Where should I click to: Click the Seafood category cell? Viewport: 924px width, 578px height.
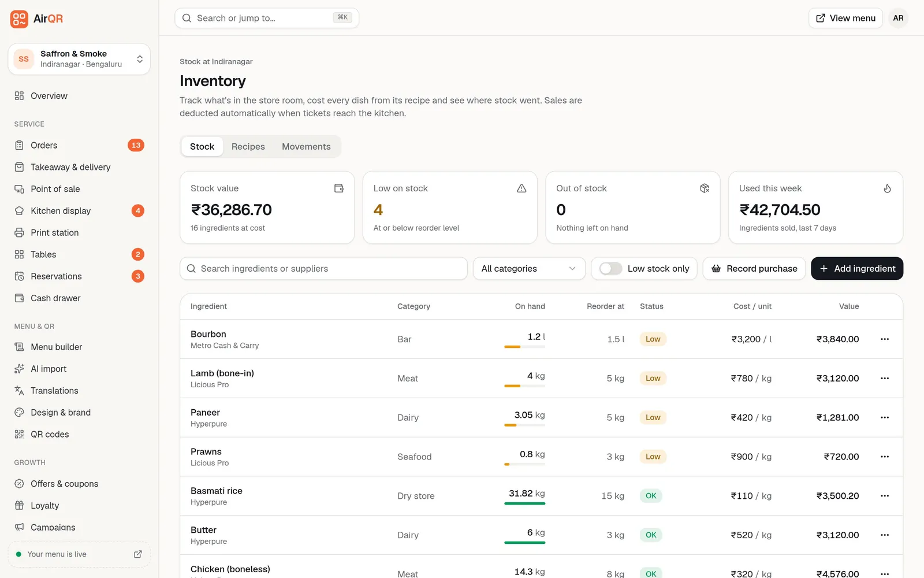tap(414, 457)
